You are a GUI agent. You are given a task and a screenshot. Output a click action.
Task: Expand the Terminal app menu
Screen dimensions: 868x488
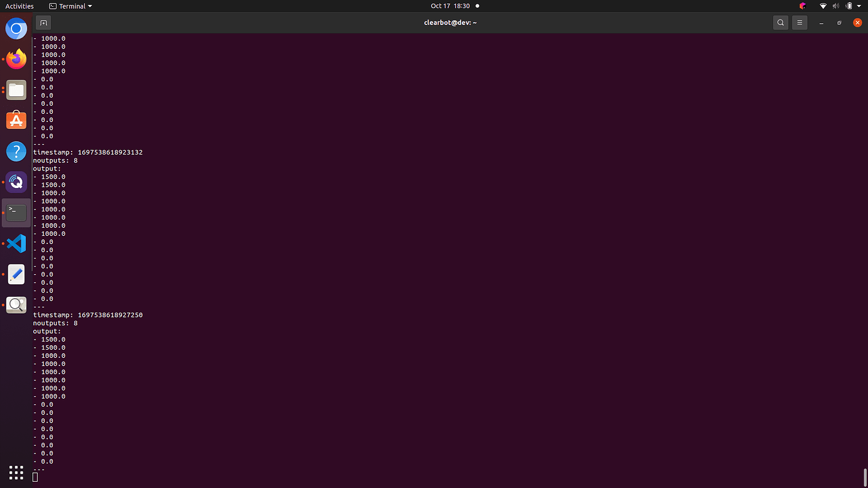[x=71, y=6]
